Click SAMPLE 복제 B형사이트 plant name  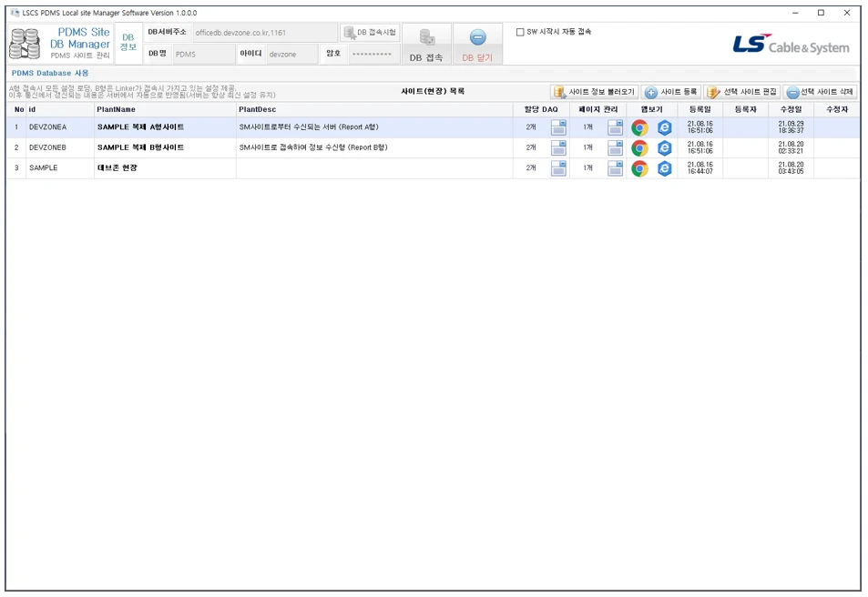point(140,147)
